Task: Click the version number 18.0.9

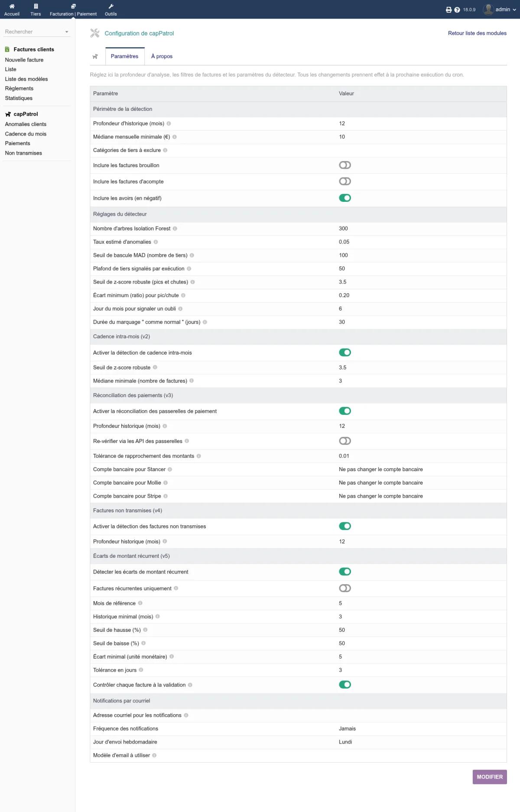Action: [x=469, y=10]
